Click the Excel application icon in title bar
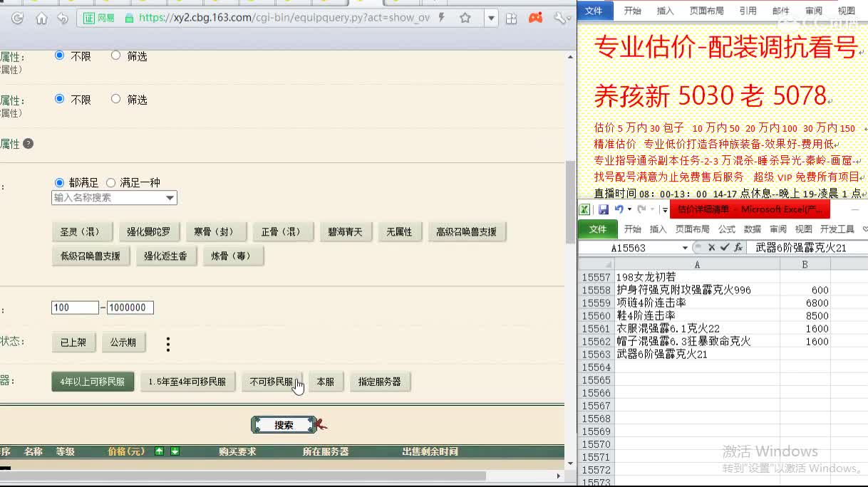The image size is (868, 487). click(x=584, y=209)
